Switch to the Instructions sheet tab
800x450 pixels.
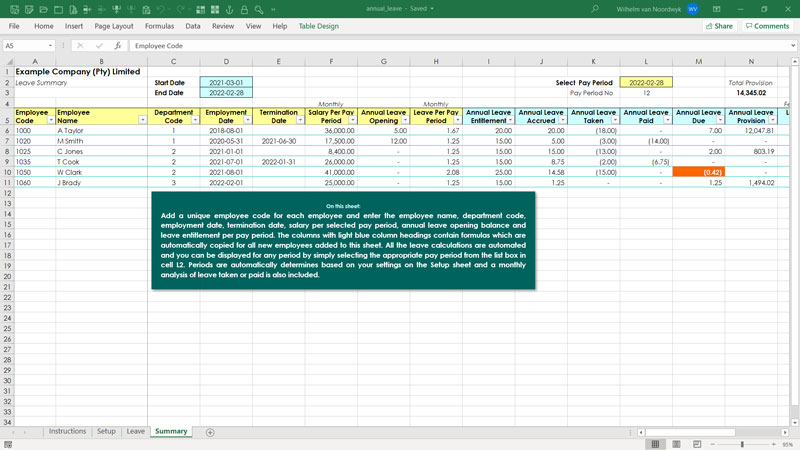67,431
